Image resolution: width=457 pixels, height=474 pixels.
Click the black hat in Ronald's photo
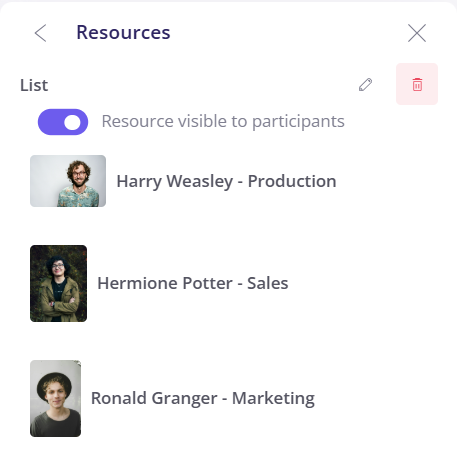(54, 383)
